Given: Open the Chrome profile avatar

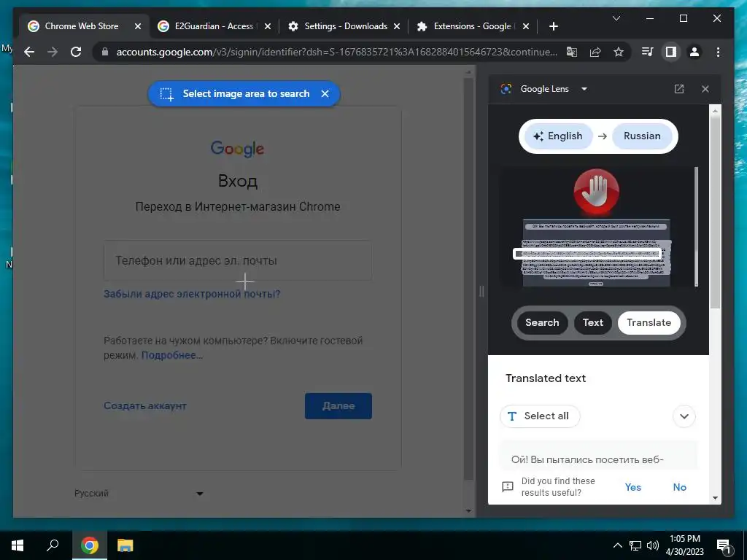Looking at the screenshot, I should click(x=694, y=52).
